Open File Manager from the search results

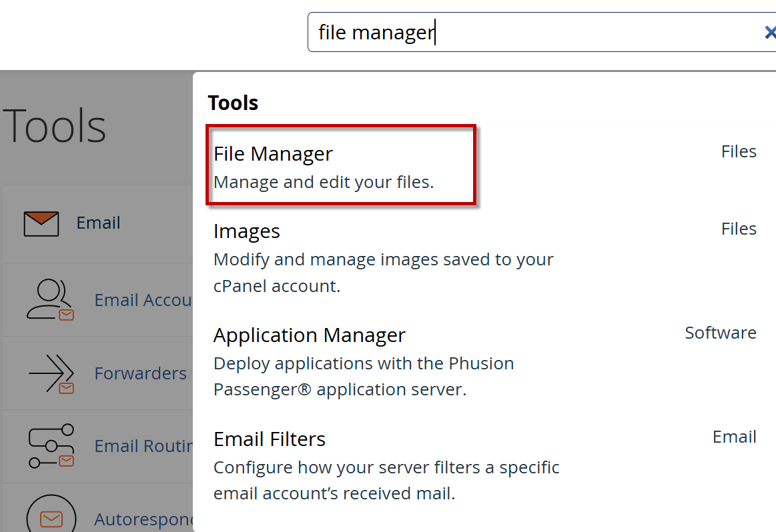[x=273, y=154]
